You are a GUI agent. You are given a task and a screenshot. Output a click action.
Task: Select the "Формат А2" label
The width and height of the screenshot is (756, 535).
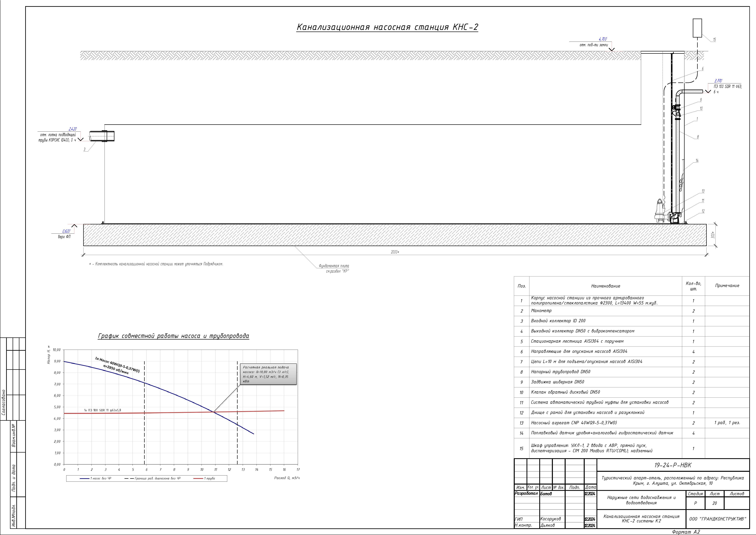[686, 532]
